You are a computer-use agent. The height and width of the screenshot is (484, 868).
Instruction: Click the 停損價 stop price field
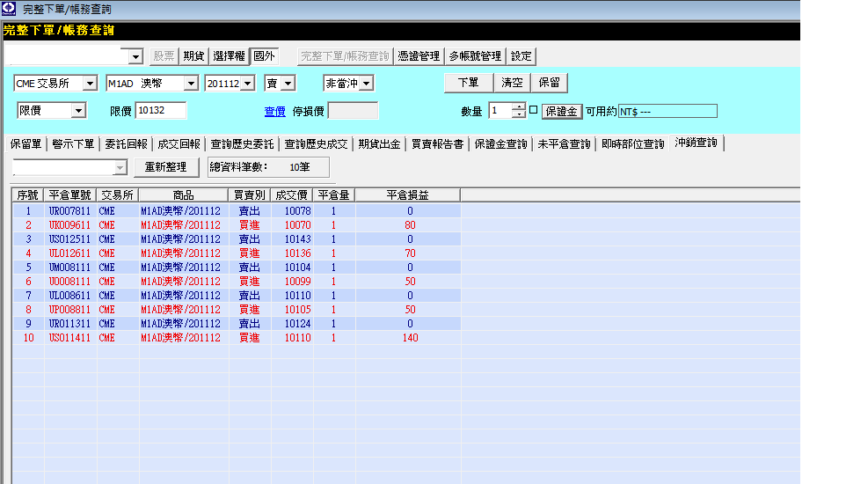[x=354, y=111]
